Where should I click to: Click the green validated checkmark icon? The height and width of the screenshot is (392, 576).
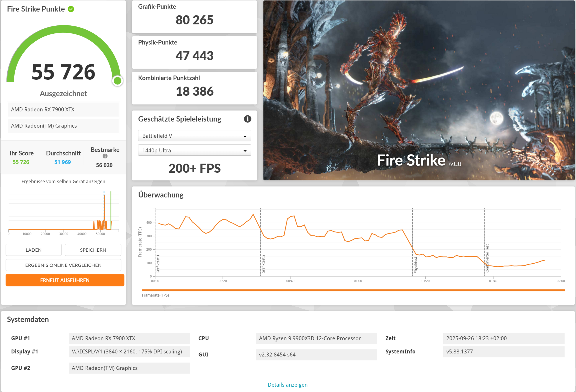71,9
